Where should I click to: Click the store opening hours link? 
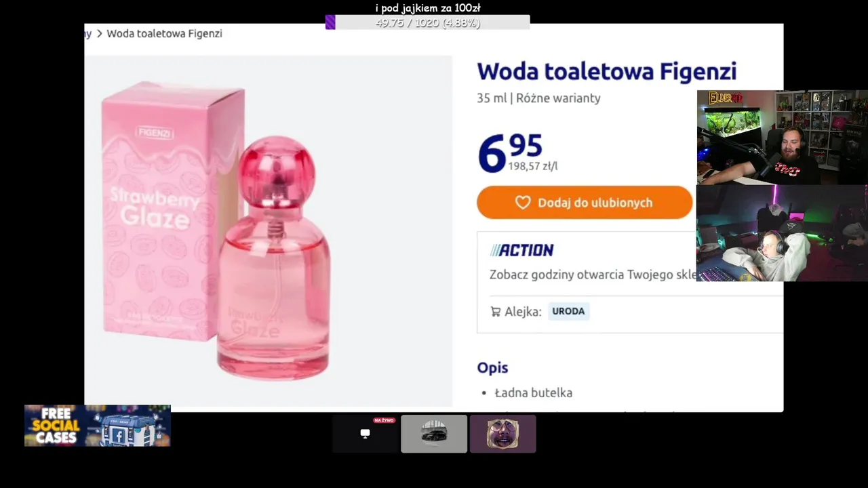click(593, 274)
